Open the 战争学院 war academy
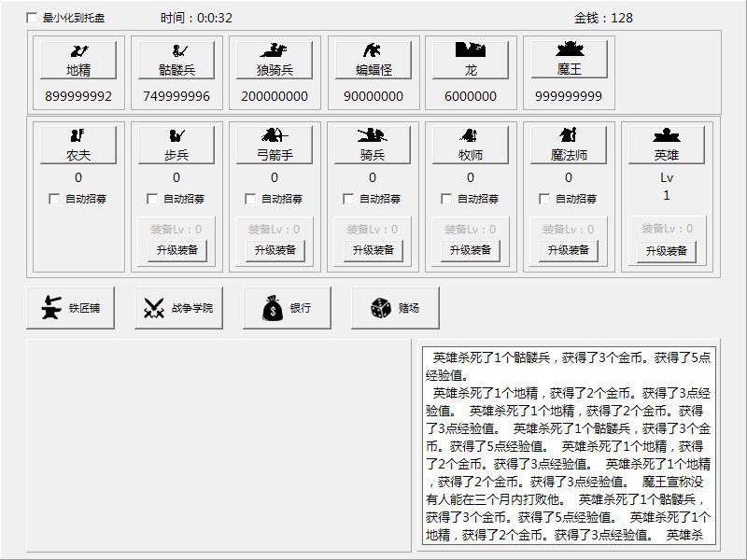 (x=178, y=308)
